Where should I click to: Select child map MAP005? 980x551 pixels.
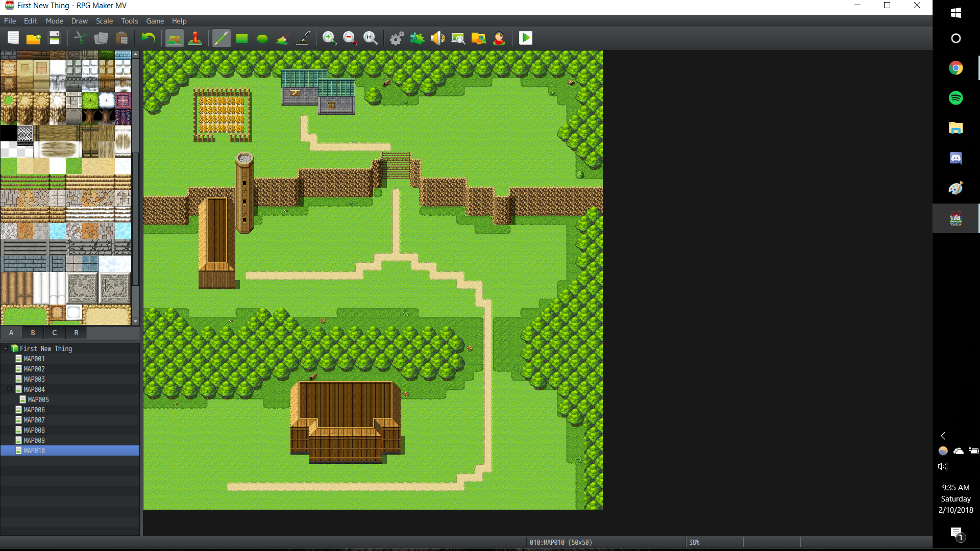pos(38,399)
